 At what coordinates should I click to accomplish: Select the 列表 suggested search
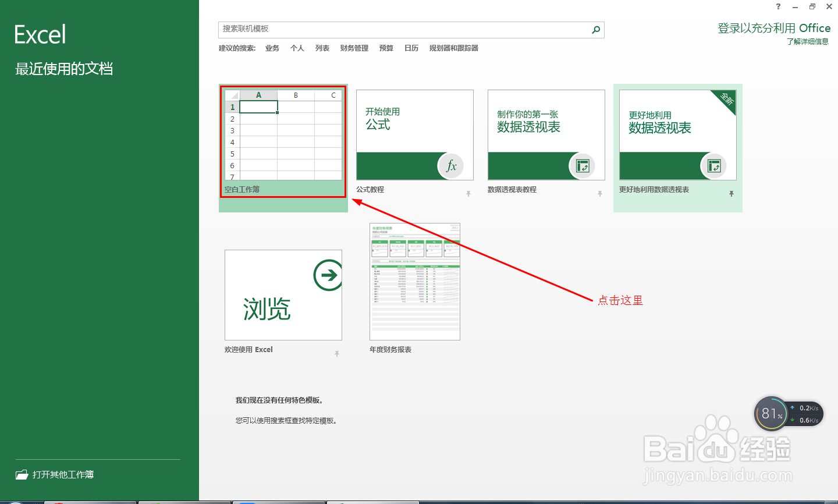(322, 48)
